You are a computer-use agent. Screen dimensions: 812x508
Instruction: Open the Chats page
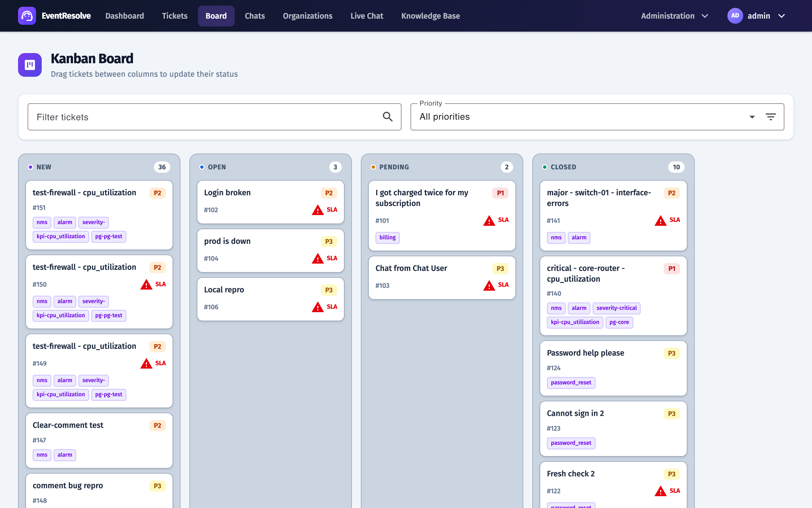point(255,16)
